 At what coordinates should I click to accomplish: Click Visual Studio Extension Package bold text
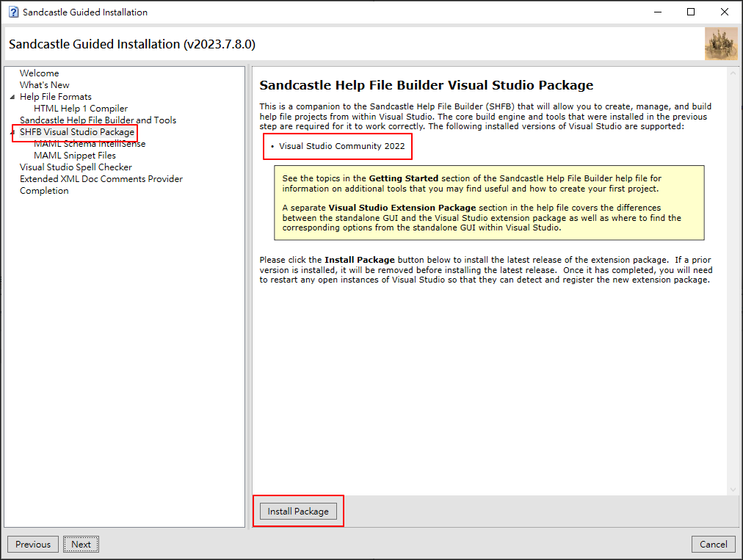pyautogui.click(x=402, y=208)
